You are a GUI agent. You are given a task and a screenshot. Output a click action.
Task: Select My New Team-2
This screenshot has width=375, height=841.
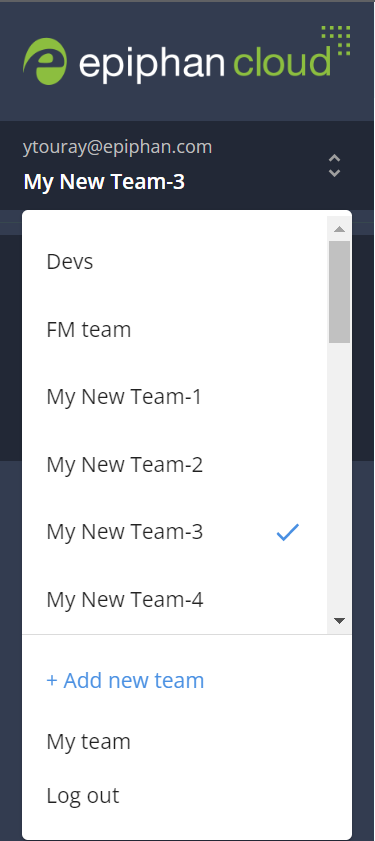174,464
